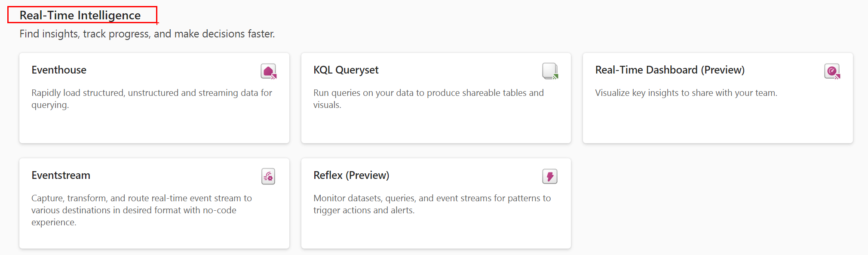
Task: Click blank space below Real-Time Dashboard description
Action: (717, 123)
